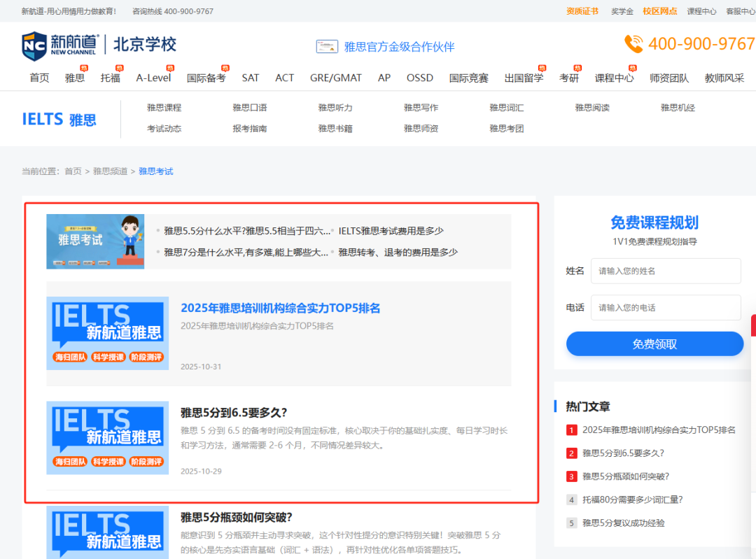Click the 电话 phone input field
The height and width of the screenshot is (559, 756).
(x=666, y=307)
